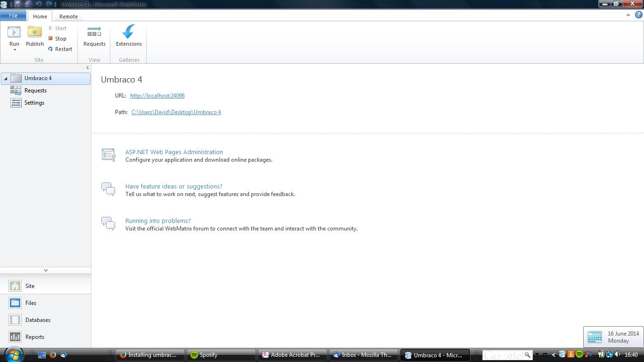
Task: Collapse the Umbraco 4 tree node
Action: 6,79
